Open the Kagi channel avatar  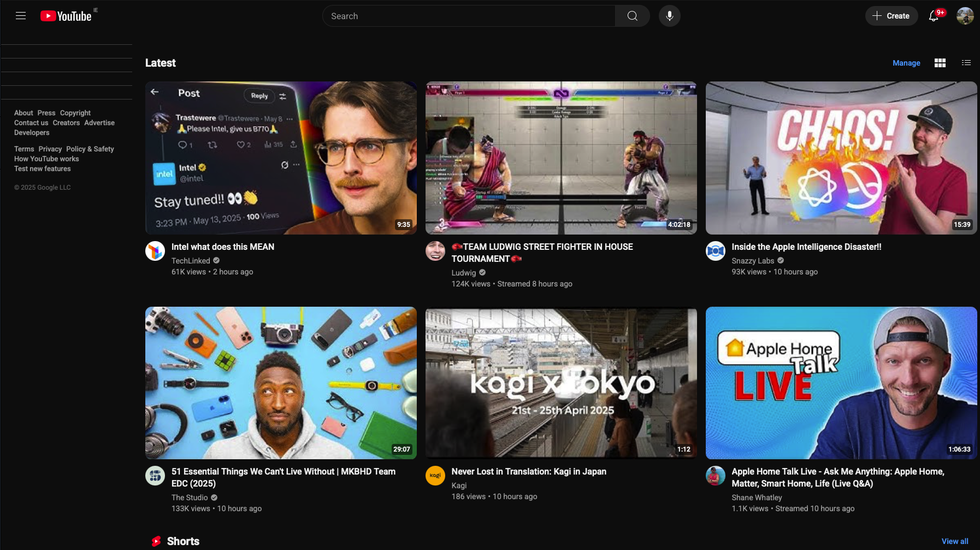435,476
